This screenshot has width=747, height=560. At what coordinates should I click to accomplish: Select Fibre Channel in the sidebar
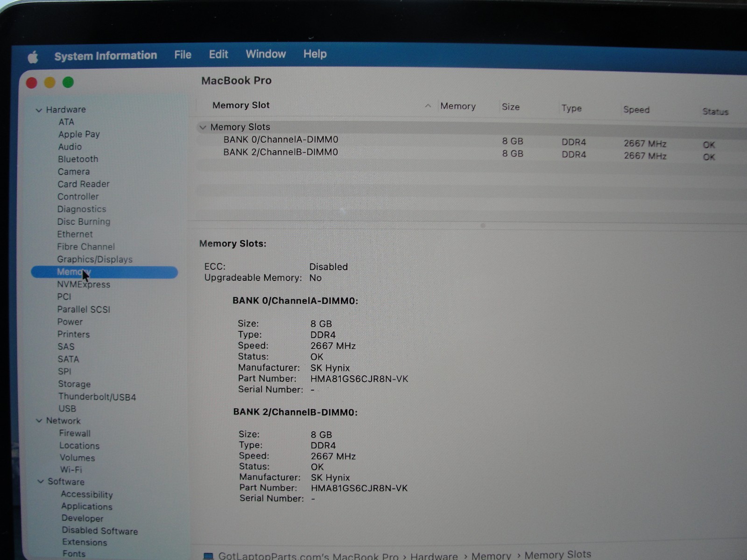86,246
